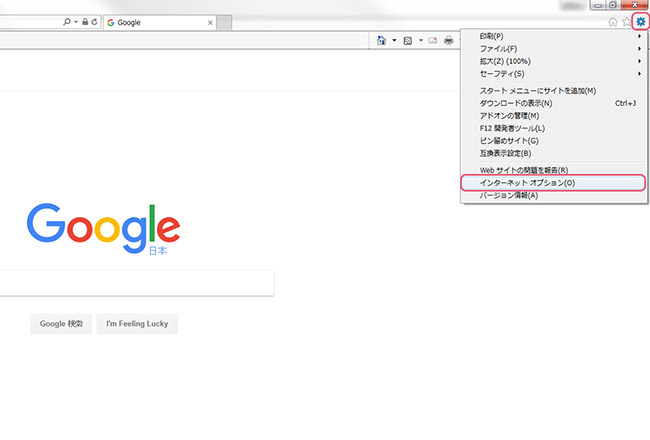Open the ファイル(F) submenu
The width and height of the screenshot is (650, 440).
554,49
